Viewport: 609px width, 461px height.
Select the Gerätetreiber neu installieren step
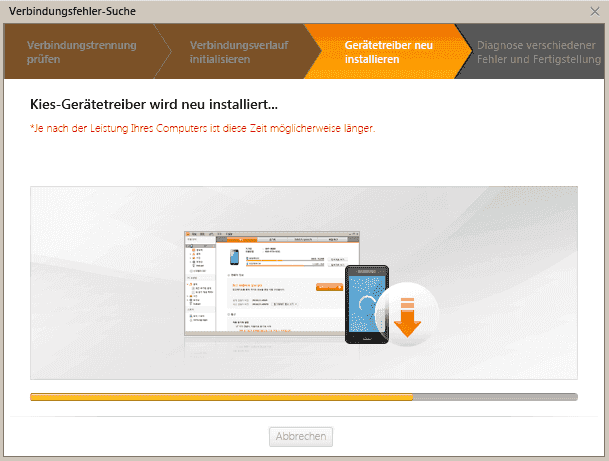pyautogui.click(x=388, y=52)
